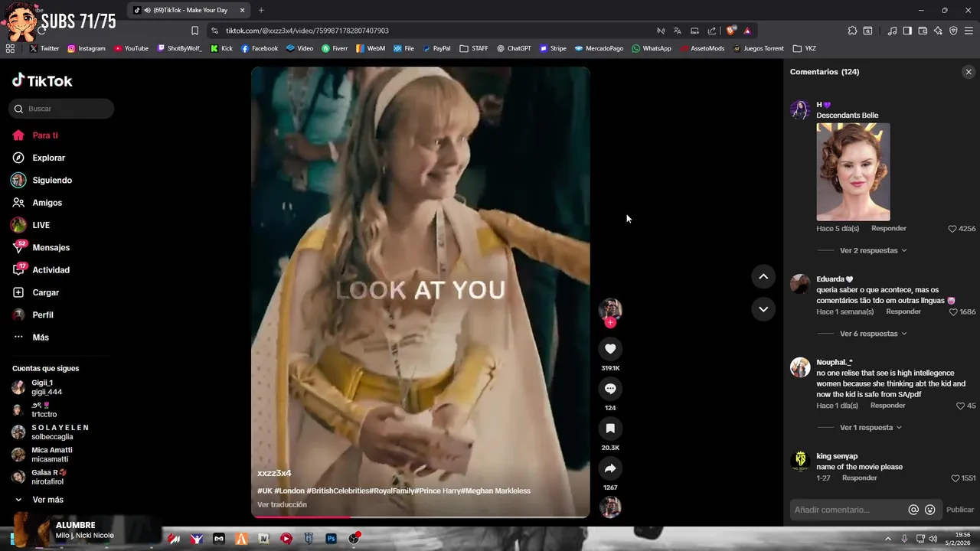Open Photoshop from the taskbar

click(332, 539)
